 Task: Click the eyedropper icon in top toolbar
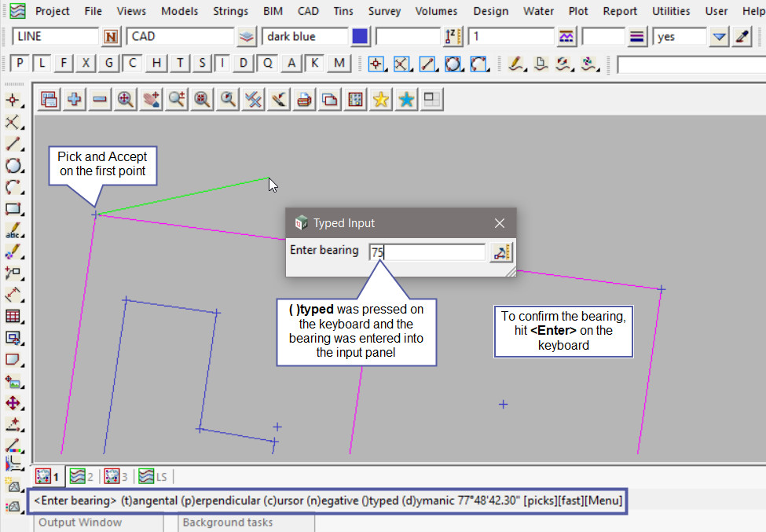coord(742,37)
